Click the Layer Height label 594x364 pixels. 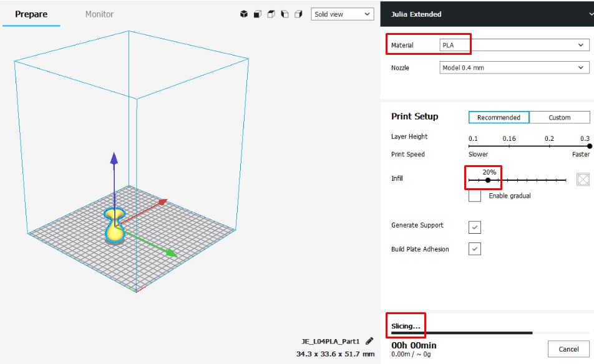[409, 136]
